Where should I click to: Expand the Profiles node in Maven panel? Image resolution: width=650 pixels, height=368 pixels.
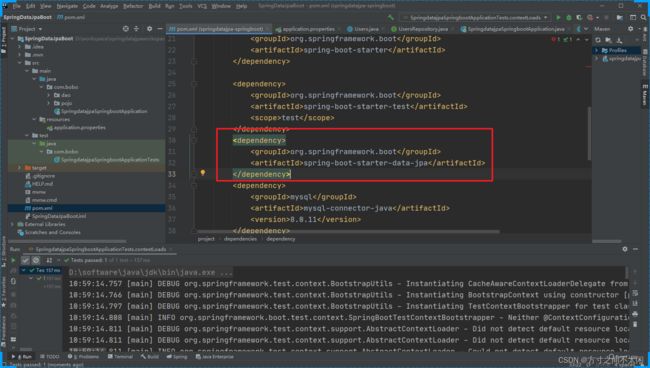[597, 50]
